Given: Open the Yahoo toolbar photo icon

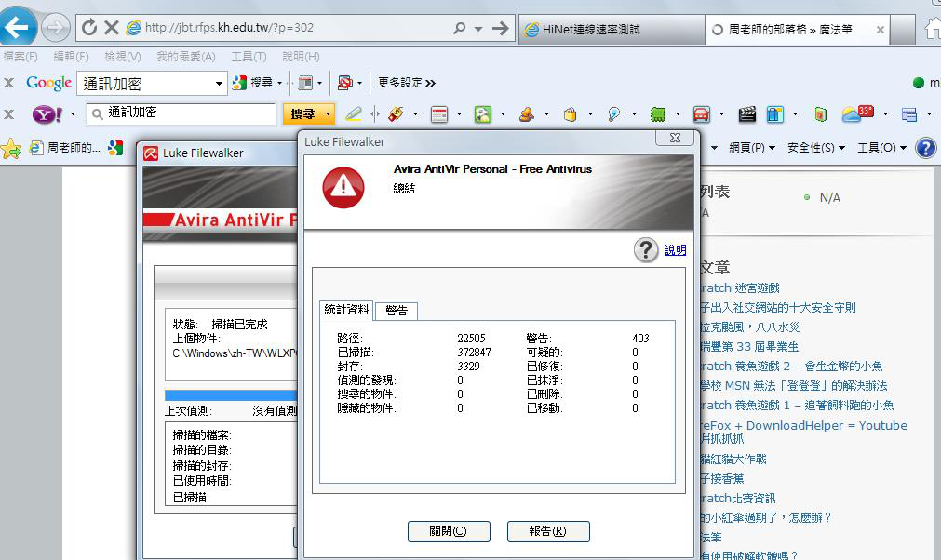Looking at the screenshot, I should click(482, 113).
